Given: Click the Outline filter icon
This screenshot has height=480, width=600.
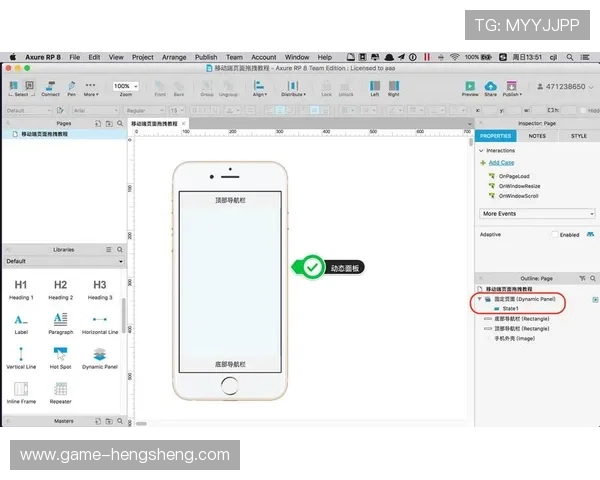Looking at the screenshot, I should 582,278.
